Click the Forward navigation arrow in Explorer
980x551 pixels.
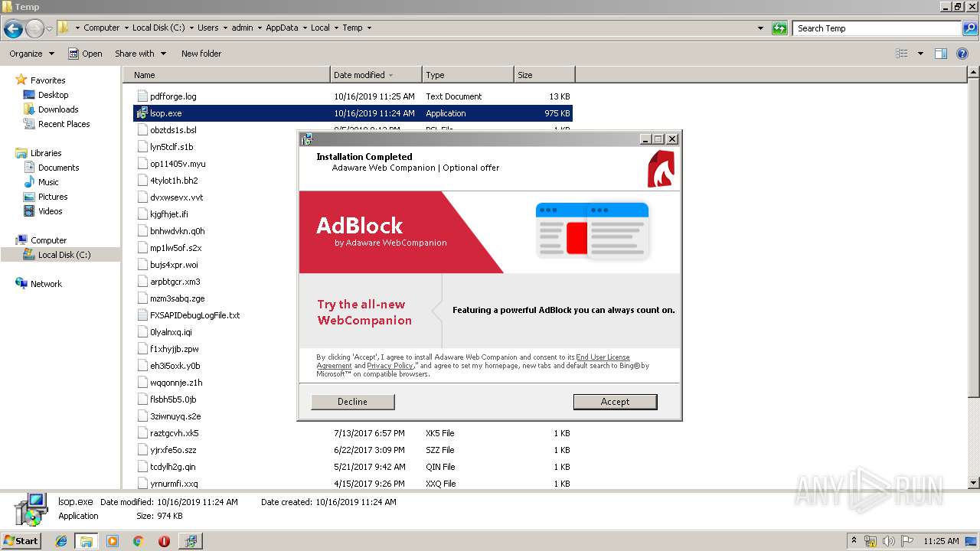(34, 29)
